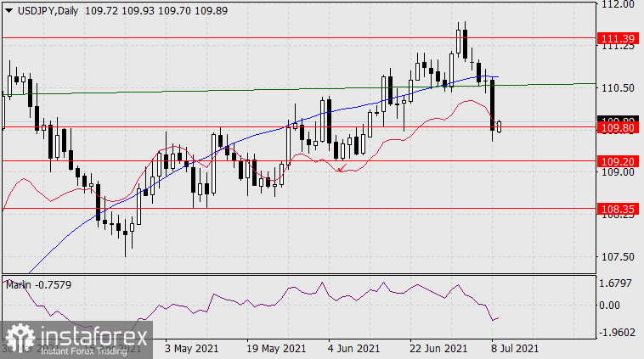Click the latest white candle on 8 Jul

[x=500, y=126]
